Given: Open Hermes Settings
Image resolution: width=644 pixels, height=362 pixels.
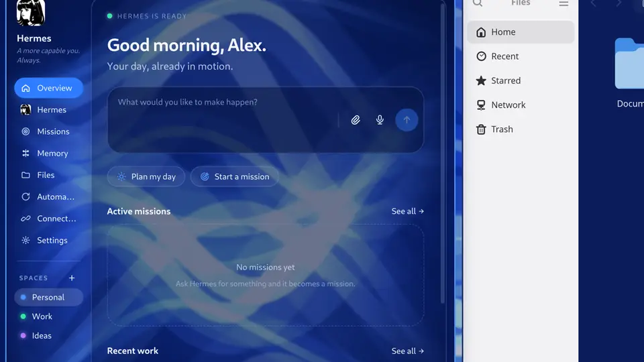Looking at the screenshot, I should pyautogui.click(x=48, y=240).
